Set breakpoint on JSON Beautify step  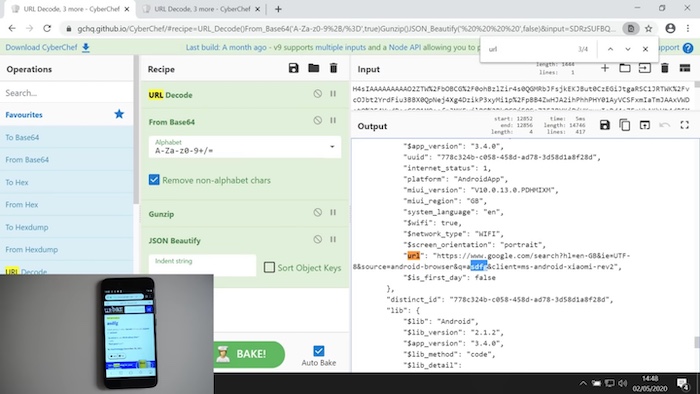tap(333, 239)
